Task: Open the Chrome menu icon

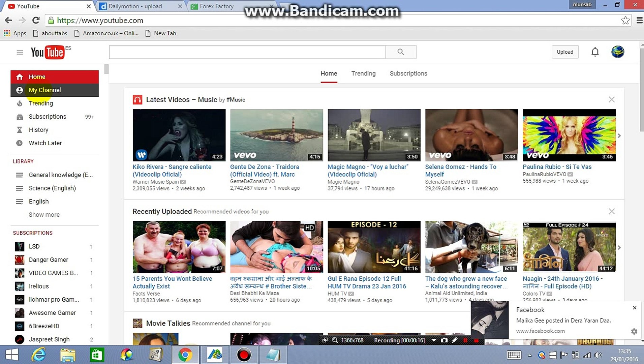Action: point(639,20)
